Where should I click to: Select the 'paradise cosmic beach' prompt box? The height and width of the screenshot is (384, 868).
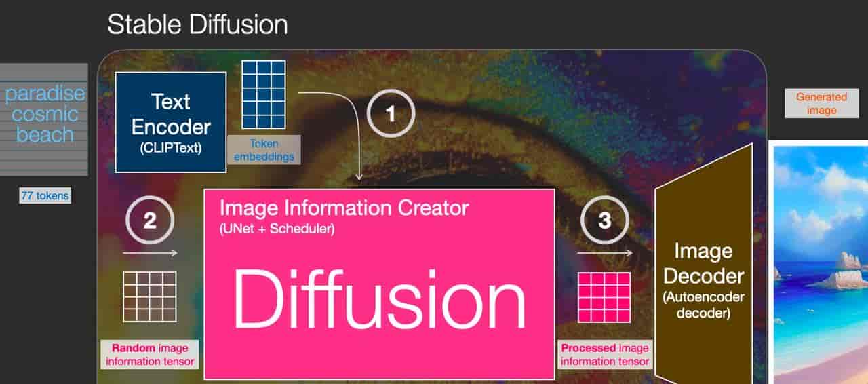(x=44, y=119)
